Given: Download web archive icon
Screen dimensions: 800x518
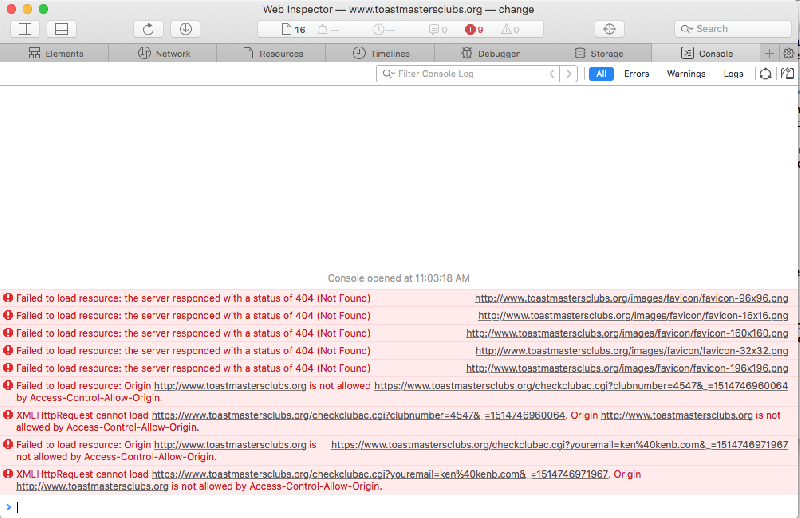Looking at the screenshot, I should pos(185,29).
